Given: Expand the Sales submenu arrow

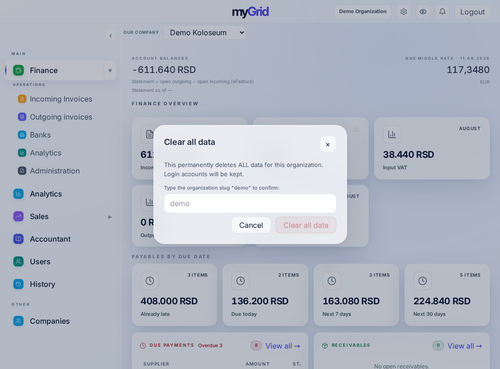Looking at the screenshot, I should (x=110, y=217).
